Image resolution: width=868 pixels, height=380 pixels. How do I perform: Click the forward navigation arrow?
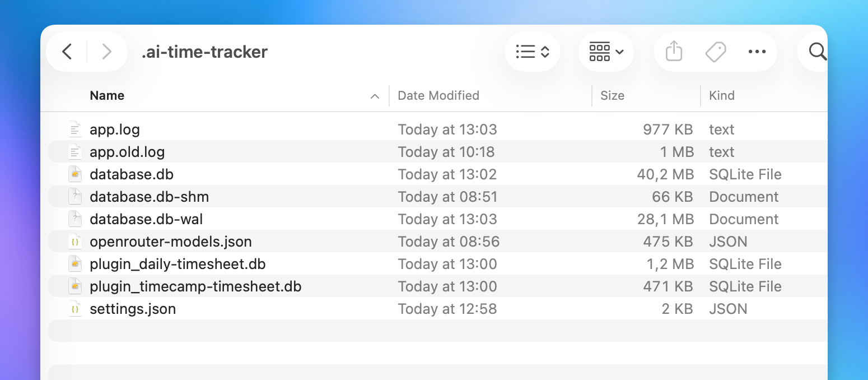(x=106, y=52)
